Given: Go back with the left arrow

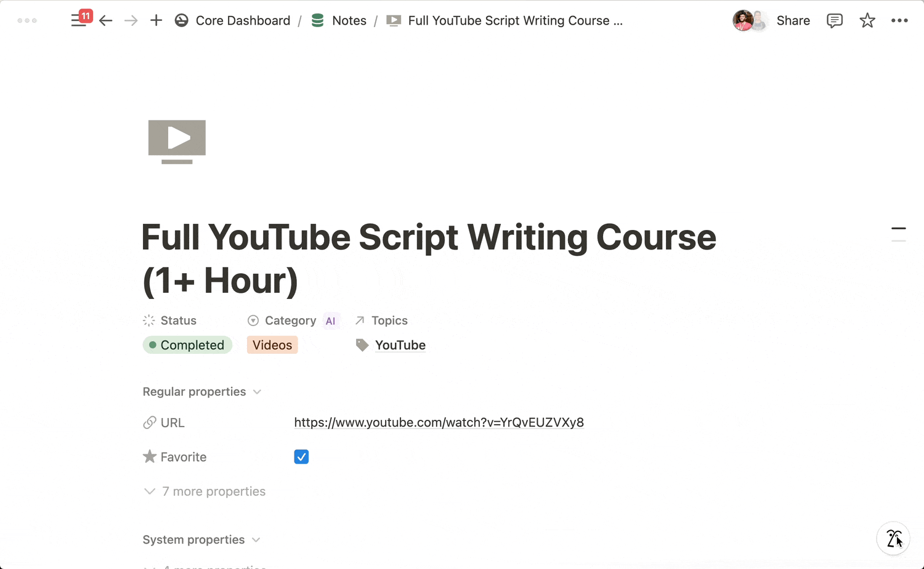Looking at the screenshot, I should (106, 20).
